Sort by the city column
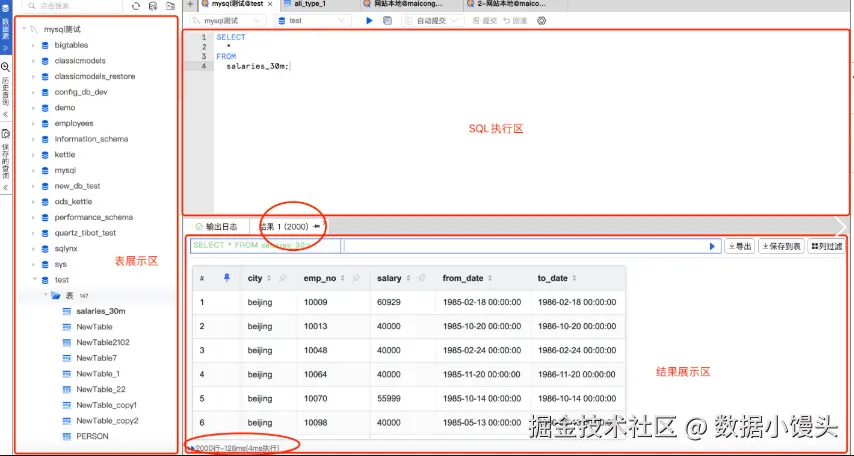Image resolution: width=854 pixels, height=456 pixels. [269, 278]
